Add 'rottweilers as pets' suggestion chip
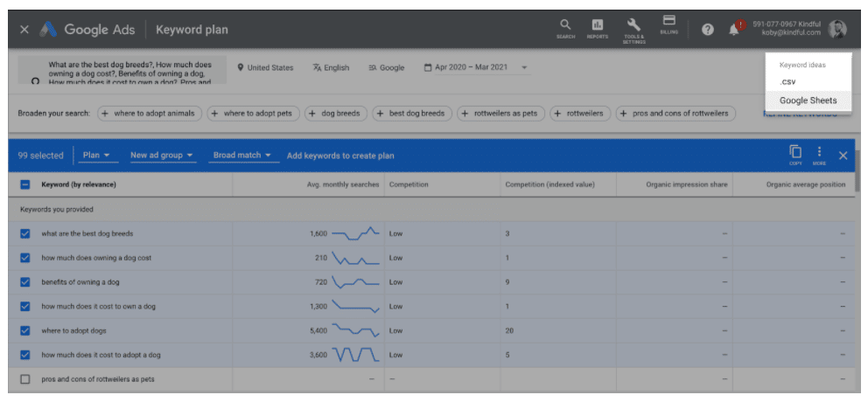 point(501,114)
